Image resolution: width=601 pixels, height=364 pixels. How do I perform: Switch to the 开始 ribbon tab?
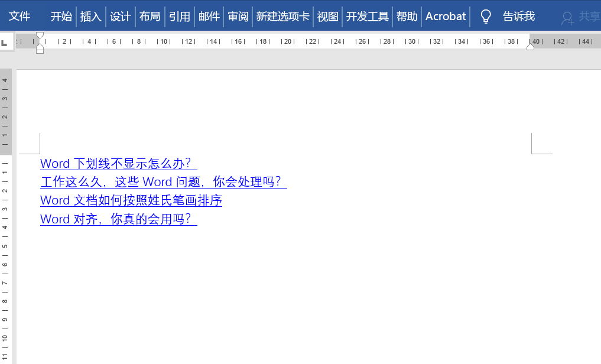(61, 17)
